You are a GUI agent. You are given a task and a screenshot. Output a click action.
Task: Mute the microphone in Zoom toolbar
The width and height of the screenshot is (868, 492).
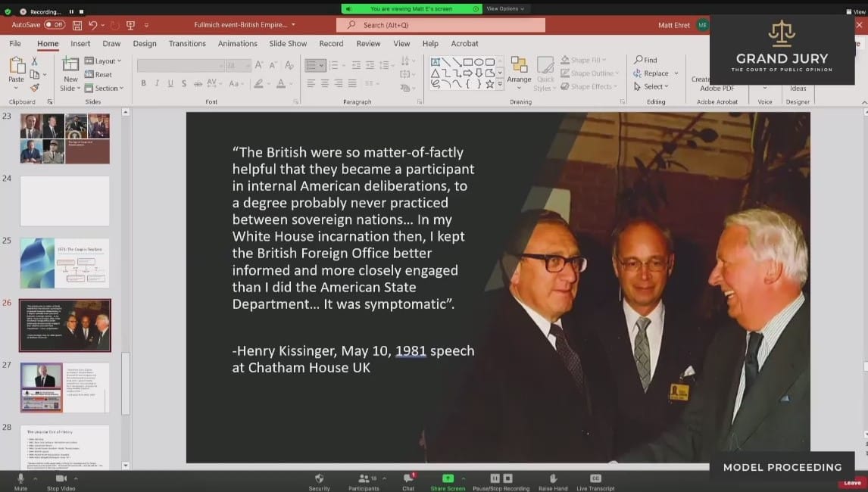click(x=20, y=481)
